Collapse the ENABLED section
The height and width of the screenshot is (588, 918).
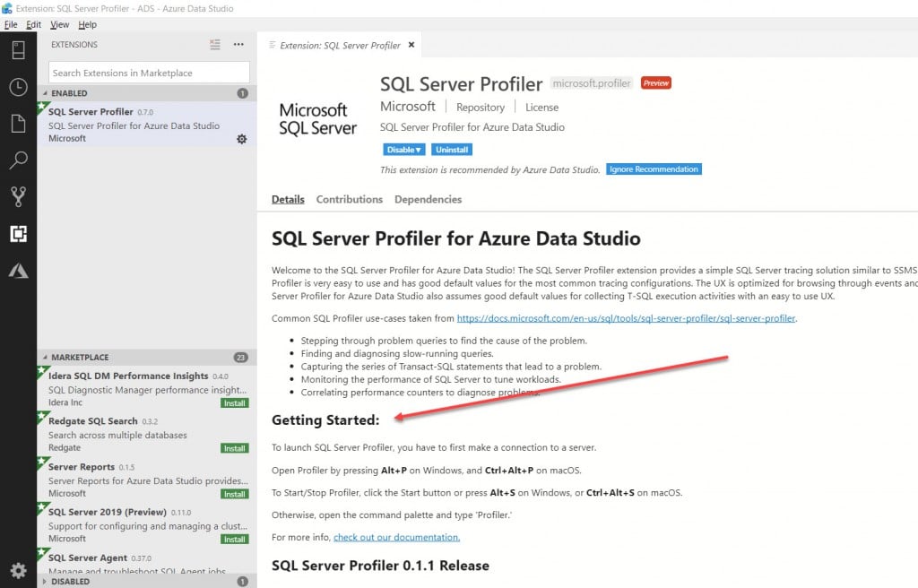pos(146,93)
